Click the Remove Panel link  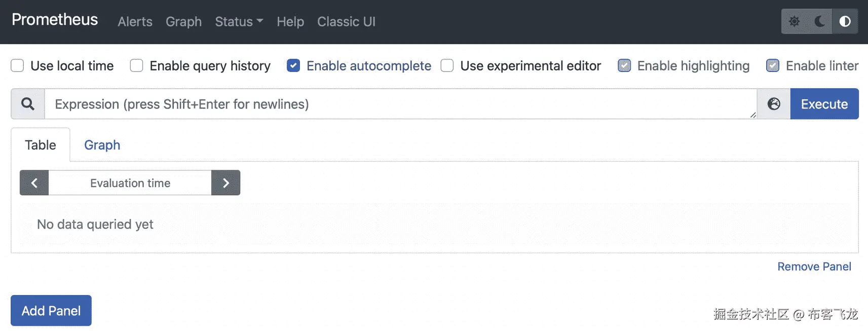pyautogui.click(x=814, y=267)
